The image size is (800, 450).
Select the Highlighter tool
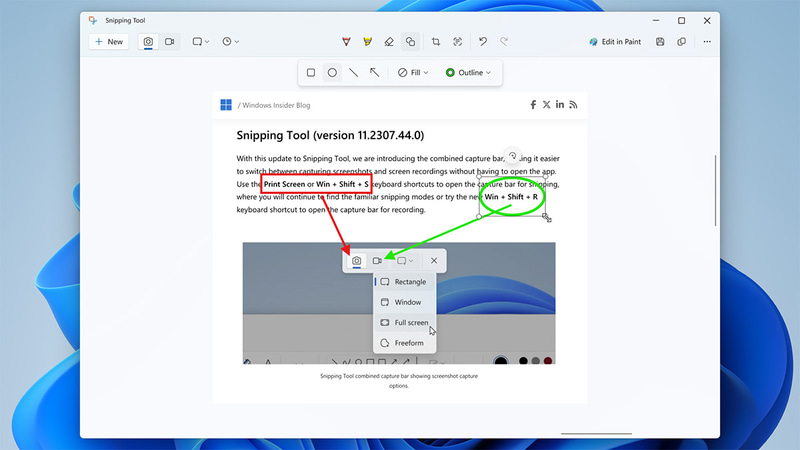pyautogui.click(x=367, y=42)
